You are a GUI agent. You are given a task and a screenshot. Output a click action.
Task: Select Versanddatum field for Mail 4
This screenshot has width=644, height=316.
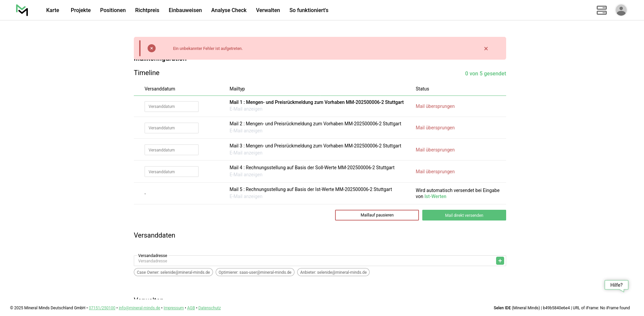click(x=171, y=172)
